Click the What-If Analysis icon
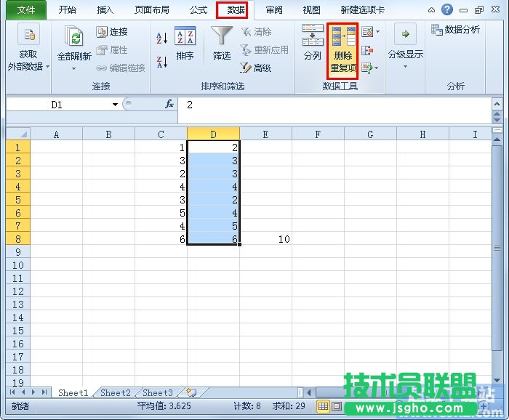Screen dimensions: 509x420 pos(367,68)
